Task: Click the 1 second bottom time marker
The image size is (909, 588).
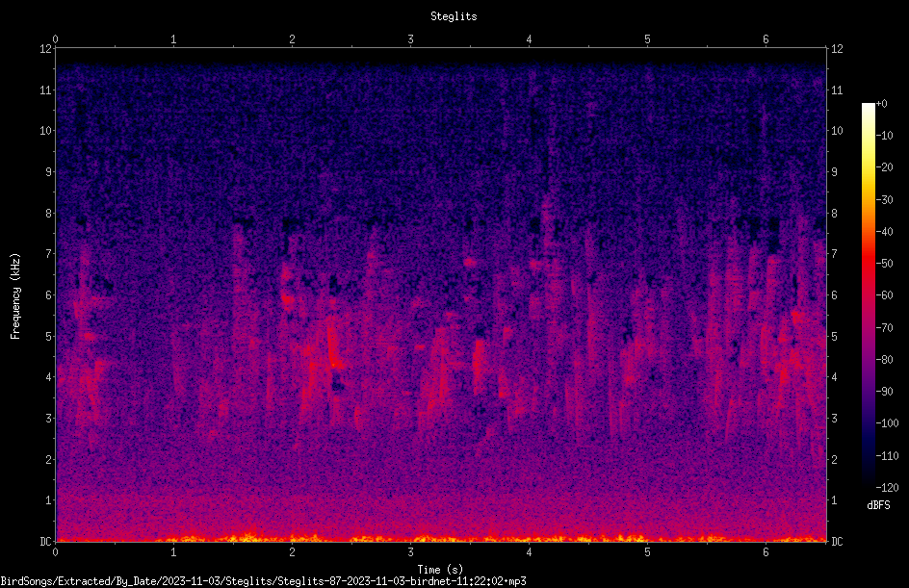Action: 173,552
